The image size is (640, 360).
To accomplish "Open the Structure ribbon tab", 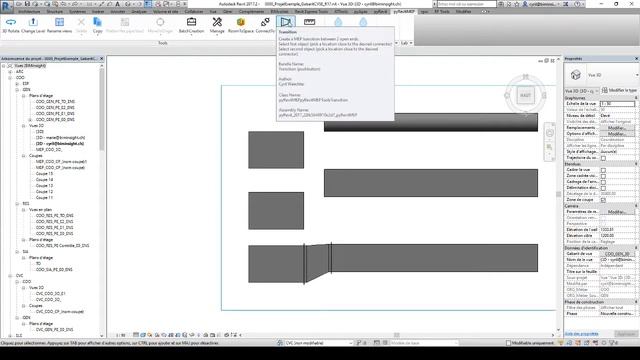I will tap(54, 11).
